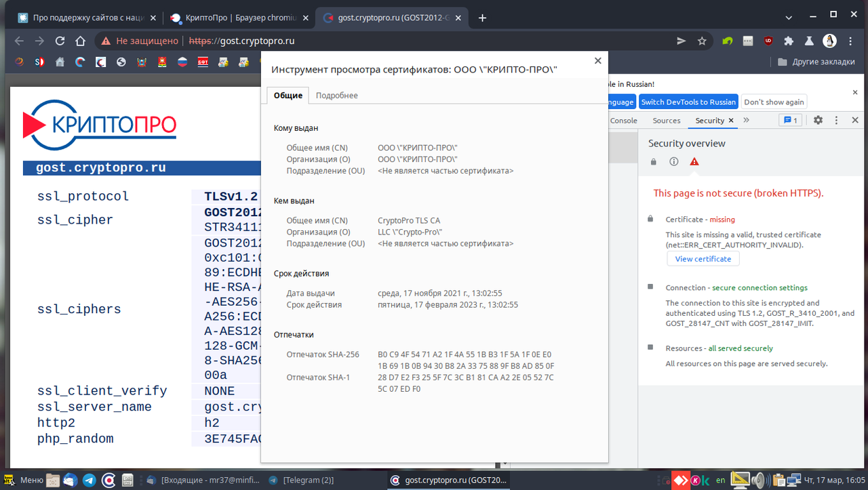Close the certificate viewer dialog

(597, 60)
